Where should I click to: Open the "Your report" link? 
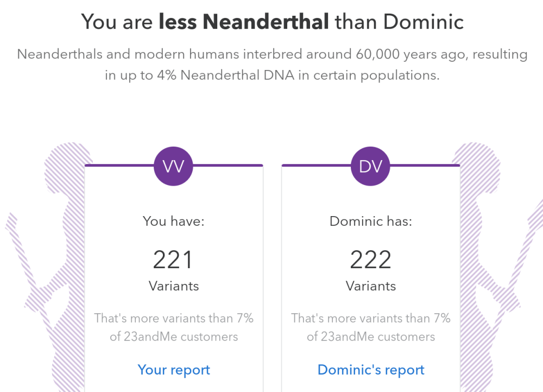click(x=174, y=370)
